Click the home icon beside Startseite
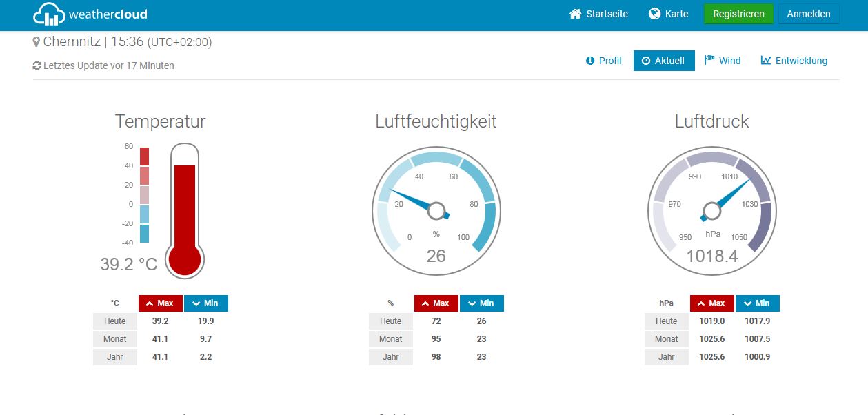The height and width of the screenshot is (415, 868). [x=575, y=14]
